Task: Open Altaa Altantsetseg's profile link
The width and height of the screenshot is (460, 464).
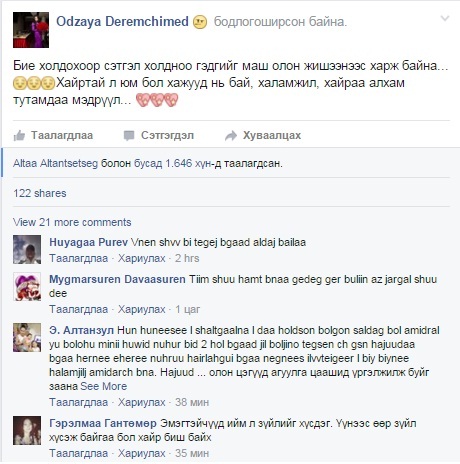Action: click(x=55, y=163)
